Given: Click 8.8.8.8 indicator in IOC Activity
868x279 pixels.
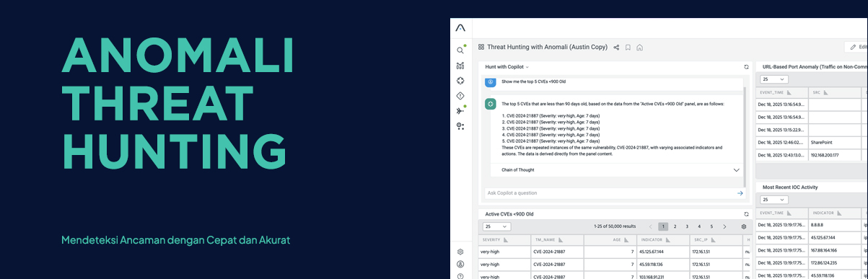Looking at the screenshot, I should click(x=836, y=225).
